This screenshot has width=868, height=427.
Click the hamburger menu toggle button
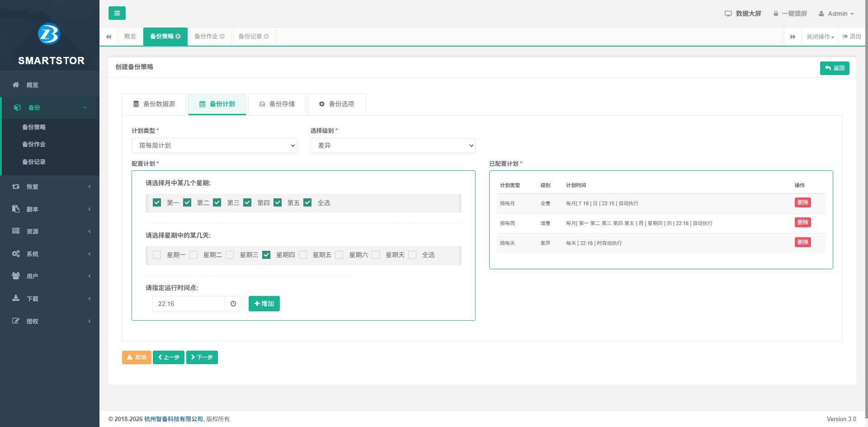(x=117, y=13)
